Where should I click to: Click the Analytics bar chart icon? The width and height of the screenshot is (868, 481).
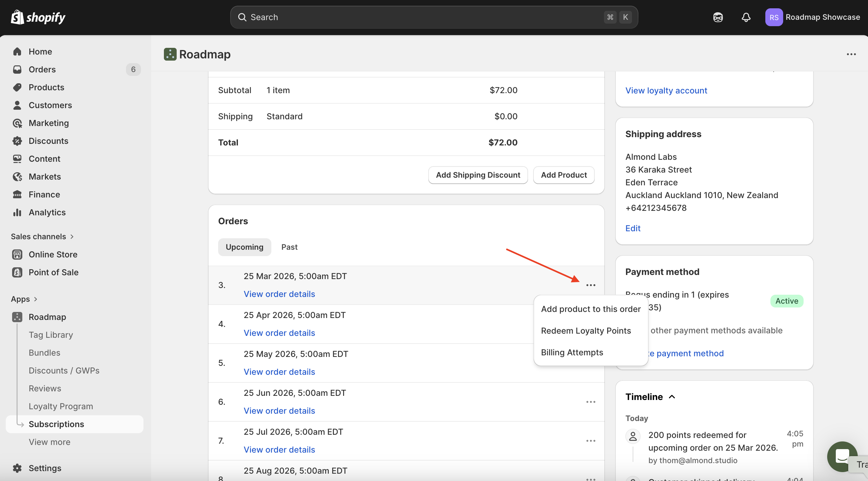point(17,212)
